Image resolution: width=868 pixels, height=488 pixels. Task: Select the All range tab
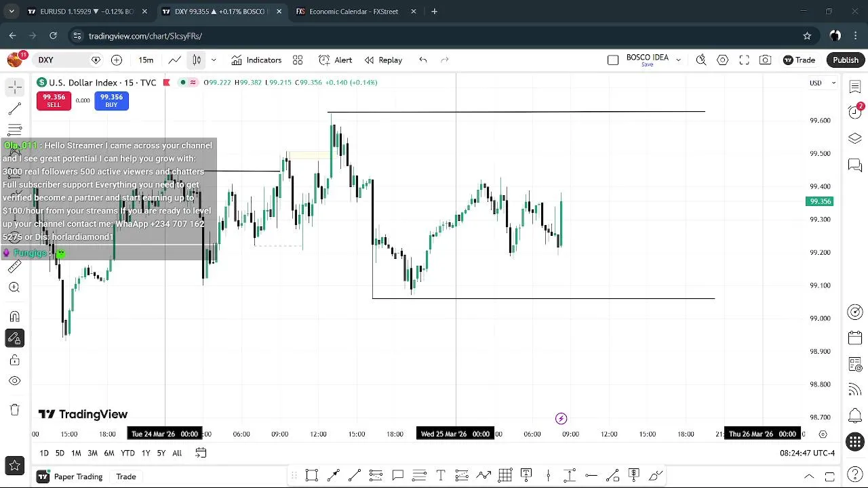point(177,453)
